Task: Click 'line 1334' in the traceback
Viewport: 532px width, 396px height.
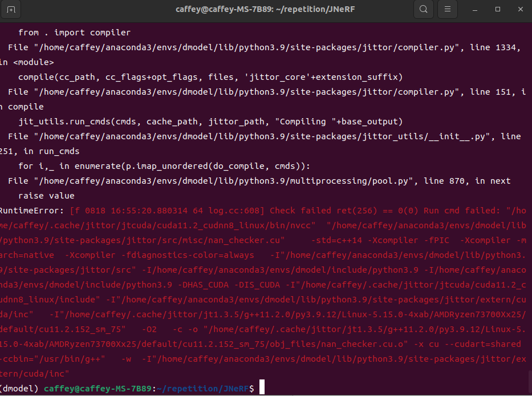Action: (493, 47)
